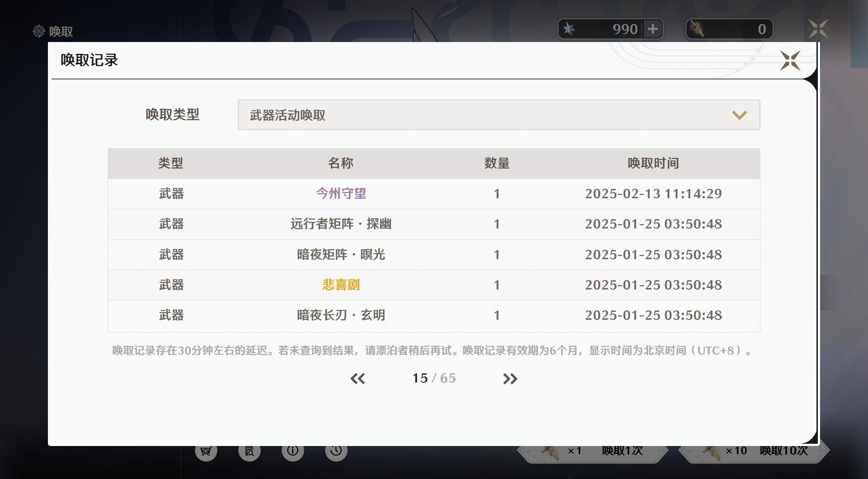868x479 pixels.
Task: Expand the convene type chevron arrow
Action: pos(740,115)
